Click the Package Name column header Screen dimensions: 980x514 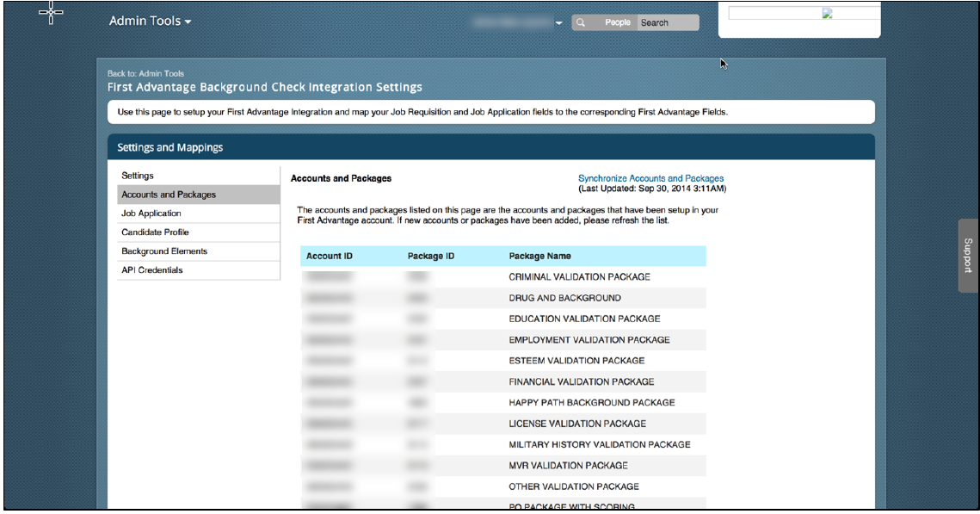tap(539, 256)
